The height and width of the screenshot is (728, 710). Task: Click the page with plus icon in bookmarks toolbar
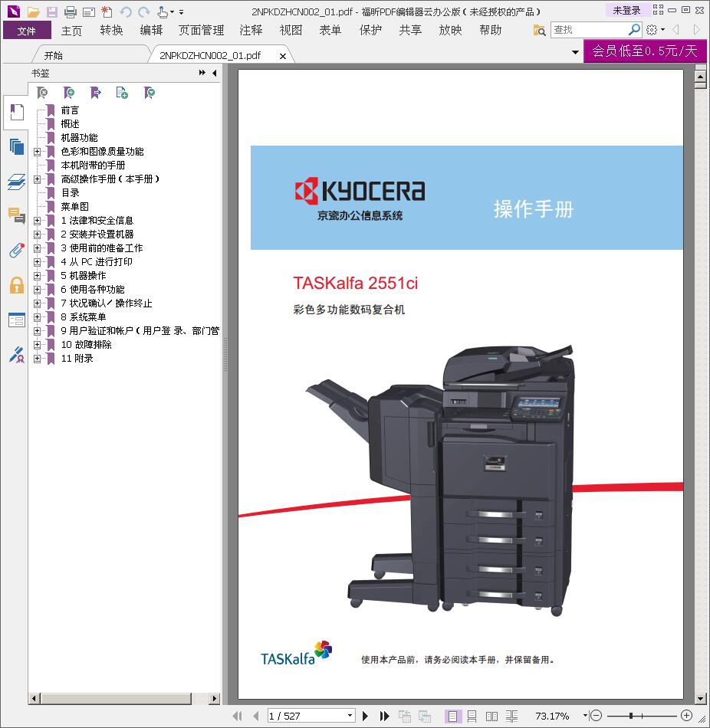(x=122, y=93)
